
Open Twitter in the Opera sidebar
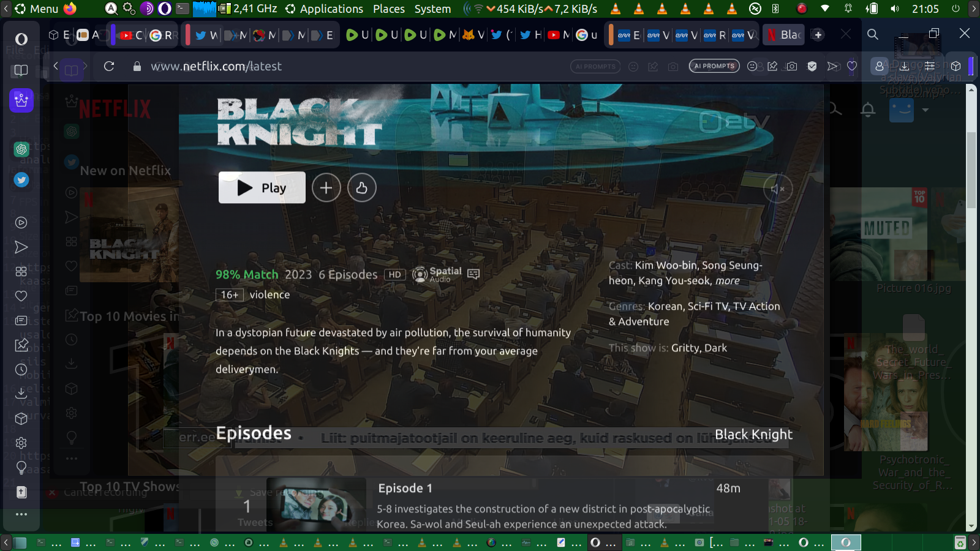(21, 179)
